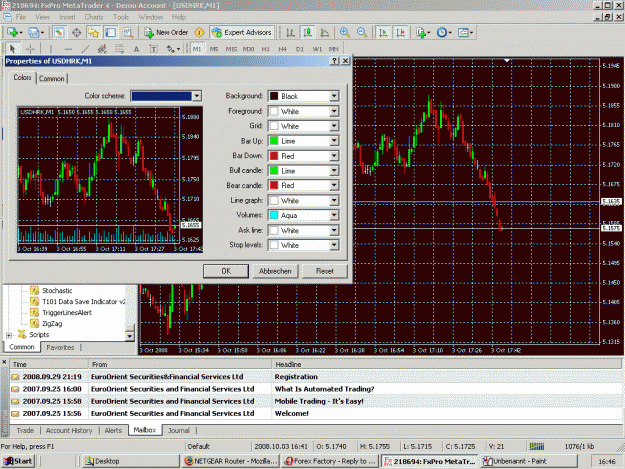Click the Reset button
625x469 pixels.
pos(324,271)
